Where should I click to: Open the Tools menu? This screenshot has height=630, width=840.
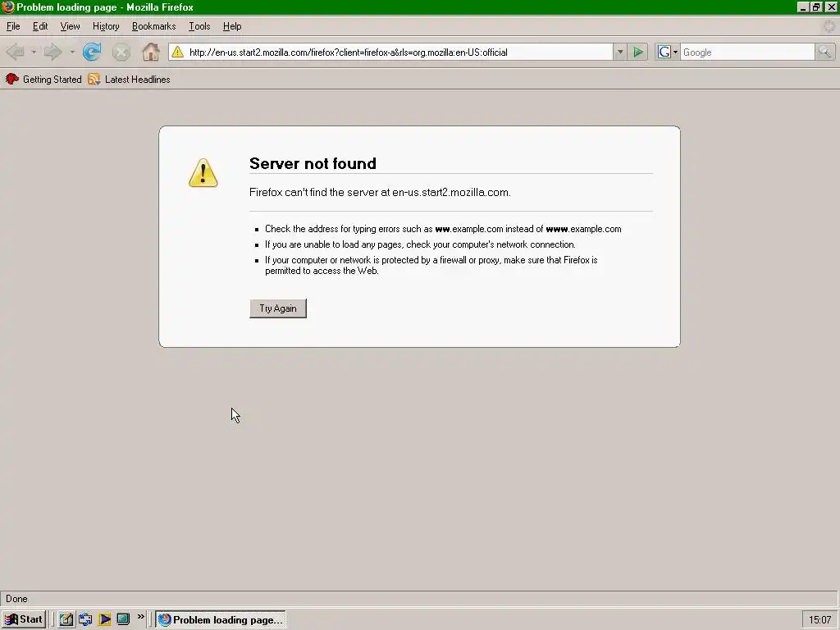tap(199, 26)
